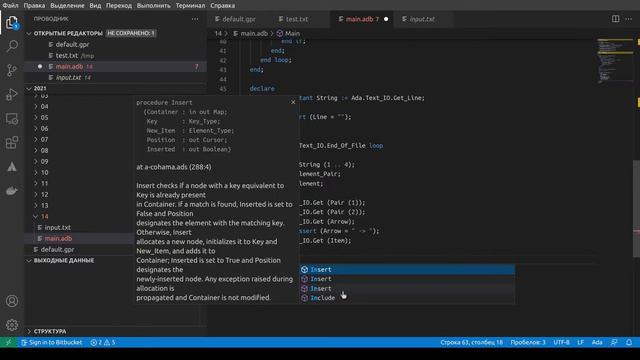The image size is (640, 360).
Task: Open the Remote Explorer view
Action: coord(12,119)
